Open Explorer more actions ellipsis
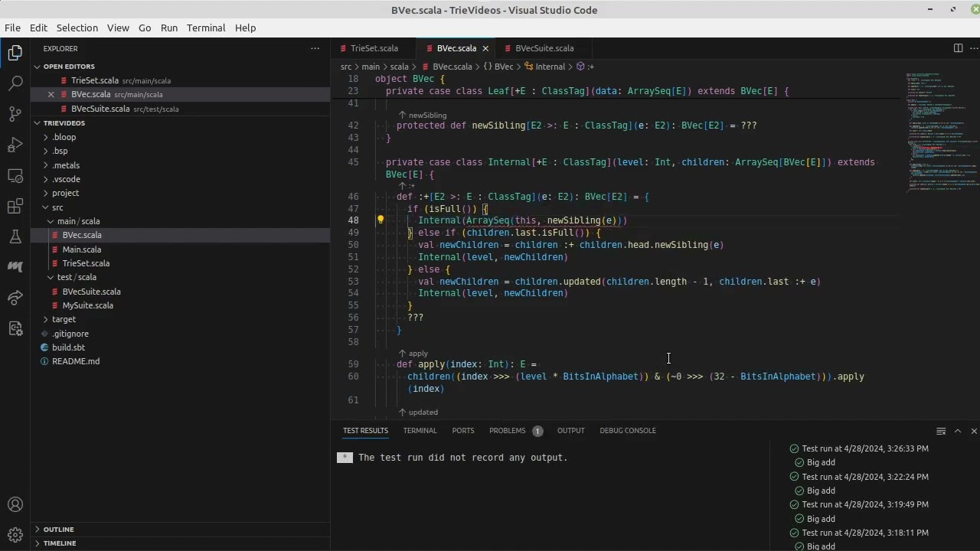Viewport: 980px width, 551px height. coord(315,48)
